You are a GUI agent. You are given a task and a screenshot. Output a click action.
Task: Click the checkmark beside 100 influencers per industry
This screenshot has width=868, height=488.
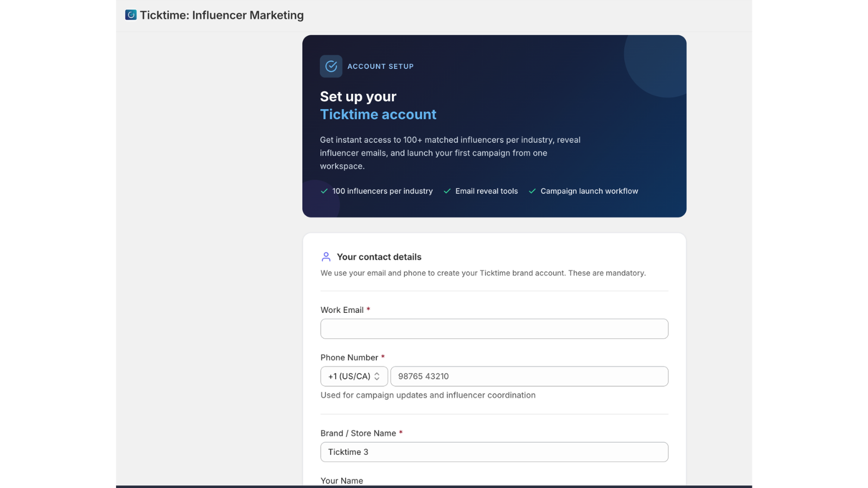tap(324, 191)
